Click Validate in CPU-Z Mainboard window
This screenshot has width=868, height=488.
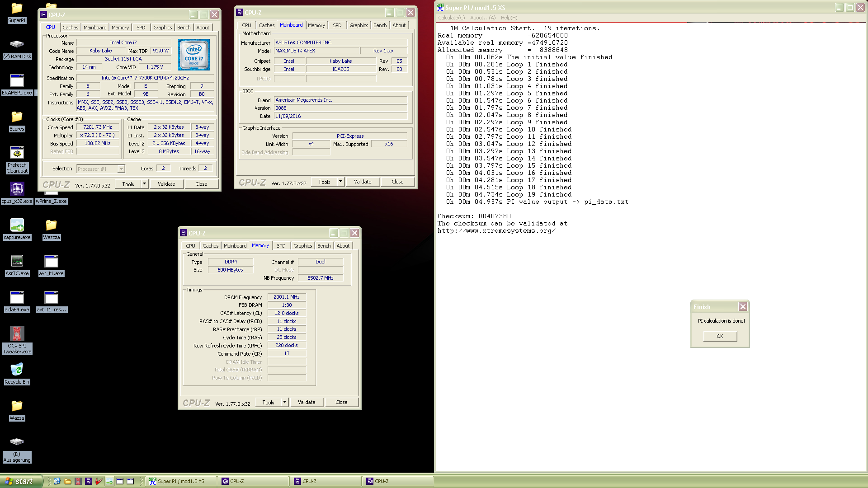tap(363, 182)
